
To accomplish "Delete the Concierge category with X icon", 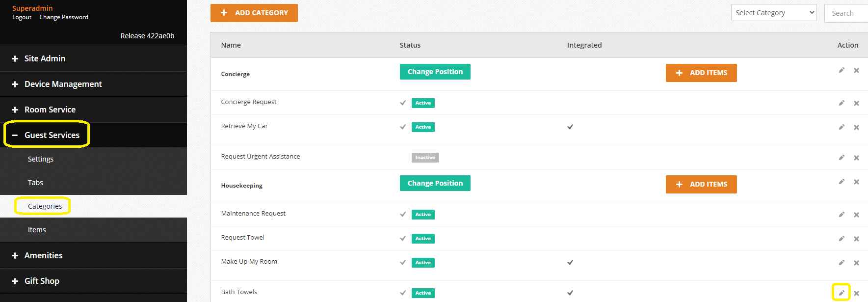I will 856,70.
